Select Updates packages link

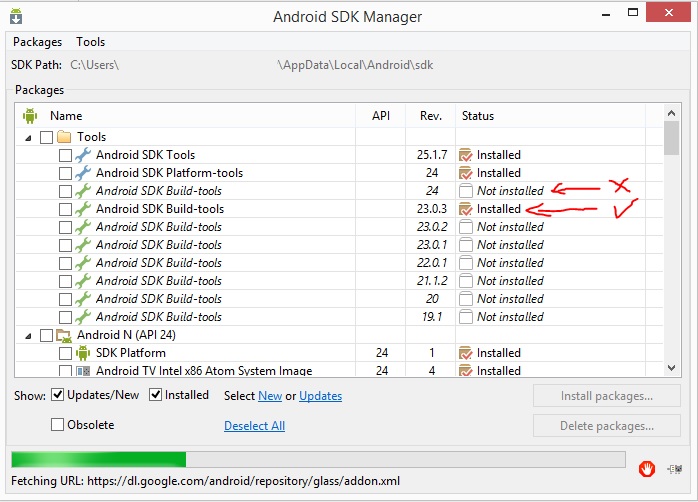(x=321, y=396)
